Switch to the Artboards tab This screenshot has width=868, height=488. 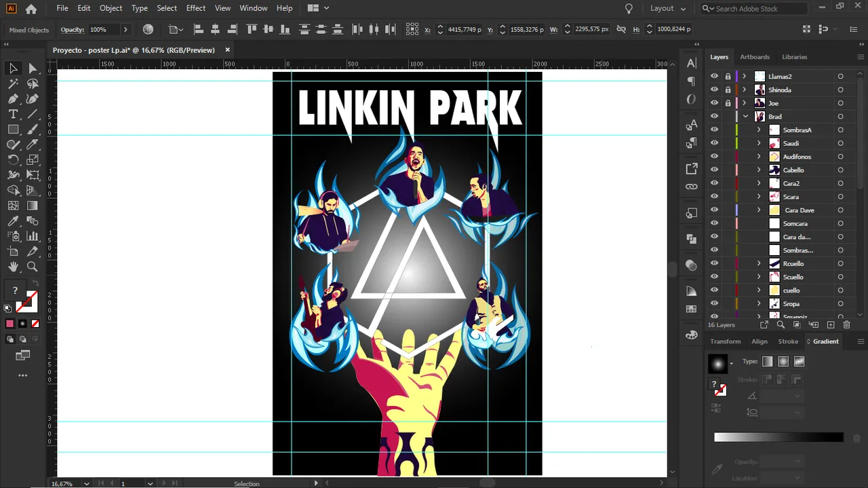(x=755, y=57)
